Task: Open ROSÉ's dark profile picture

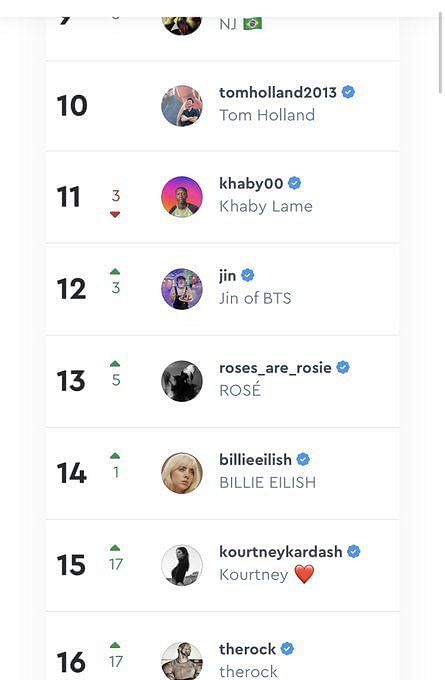Action: coord(182,381)
